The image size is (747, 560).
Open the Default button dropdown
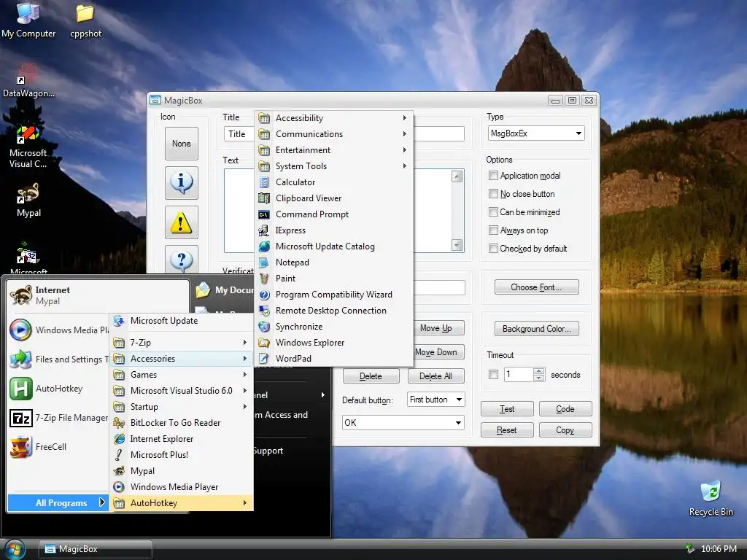[435, 400]
